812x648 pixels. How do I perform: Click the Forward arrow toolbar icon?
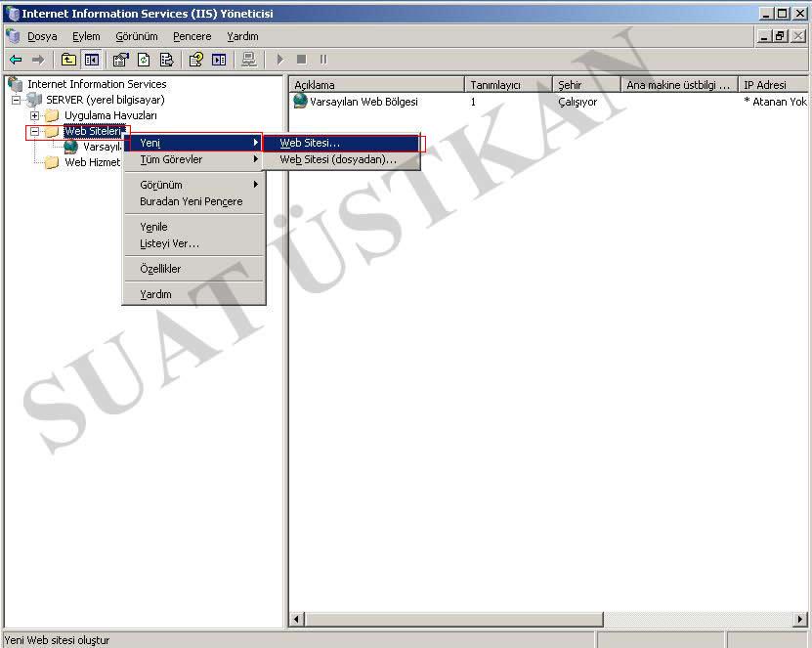pos(38,60)
